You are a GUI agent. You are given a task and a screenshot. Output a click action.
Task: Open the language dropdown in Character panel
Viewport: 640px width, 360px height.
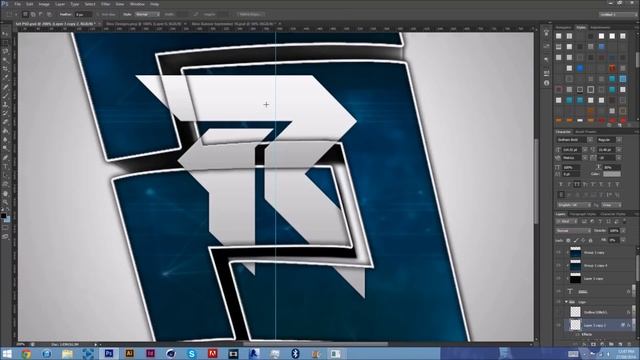click(x=574, y=204)
